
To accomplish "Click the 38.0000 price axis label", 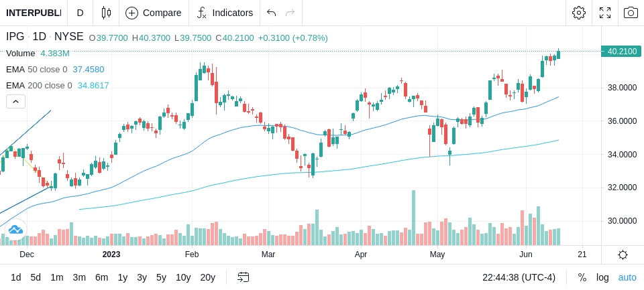I will (622, 87).
